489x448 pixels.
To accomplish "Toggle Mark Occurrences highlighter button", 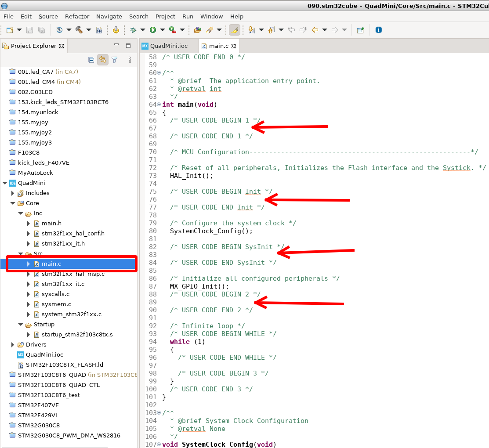I will coord(235,30).
